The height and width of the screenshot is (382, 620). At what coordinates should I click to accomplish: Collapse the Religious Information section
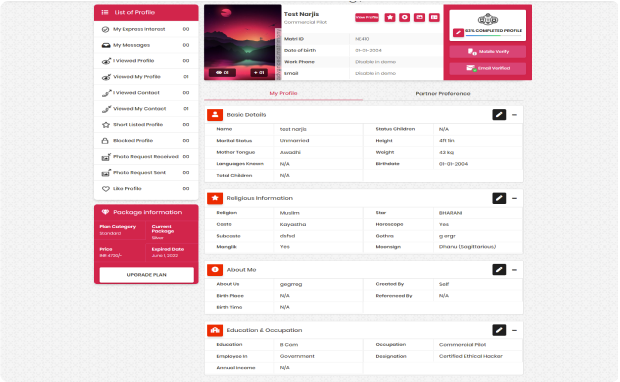coord(514,198)
